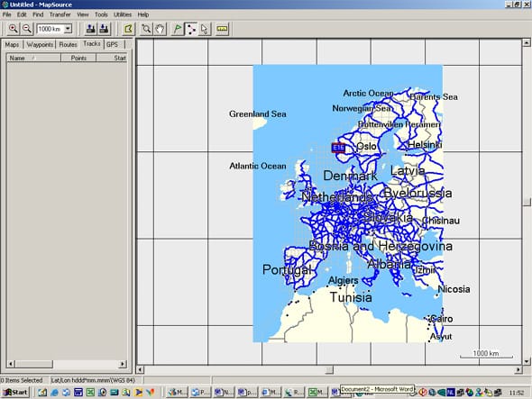Click the map's horizontal scrollbar right arrow

pos(518,369)
